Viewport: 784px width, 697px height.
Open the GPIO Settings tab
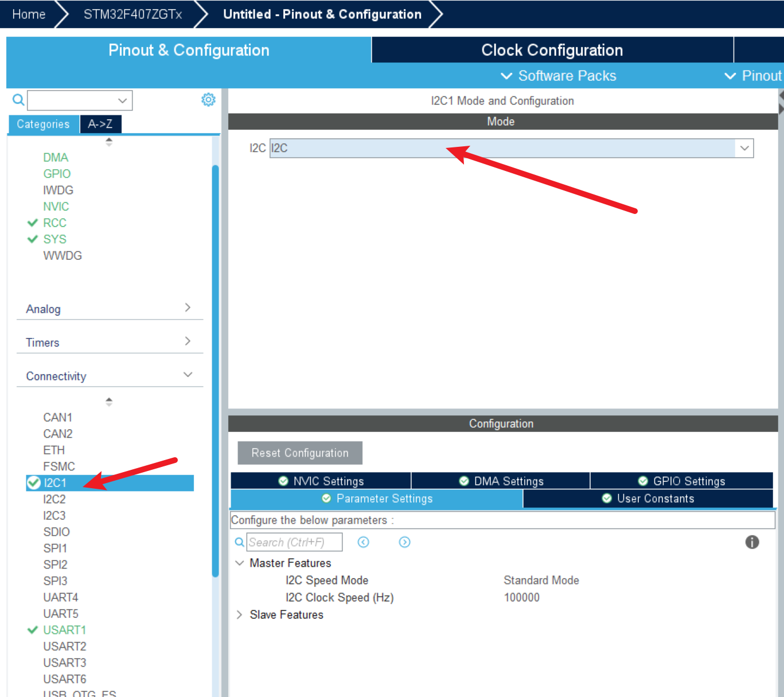coord(681,481)
